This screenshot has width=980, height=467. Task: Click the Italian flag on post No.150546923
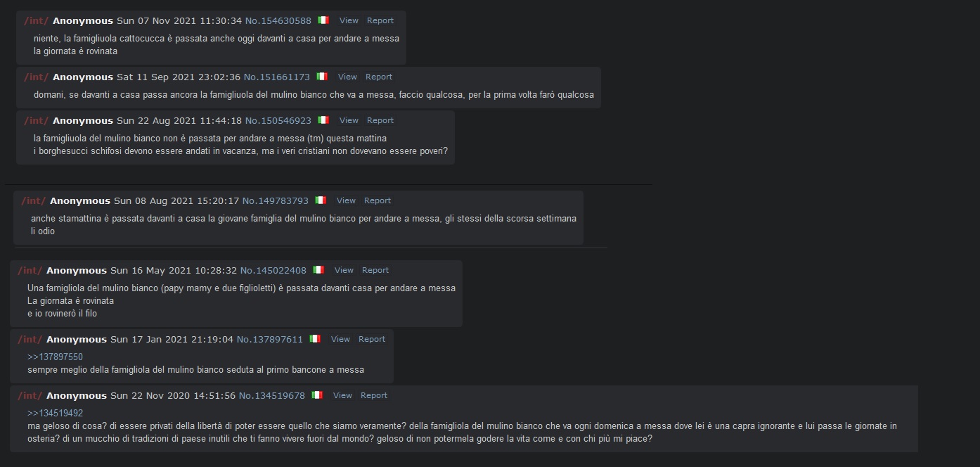[323, 120]
